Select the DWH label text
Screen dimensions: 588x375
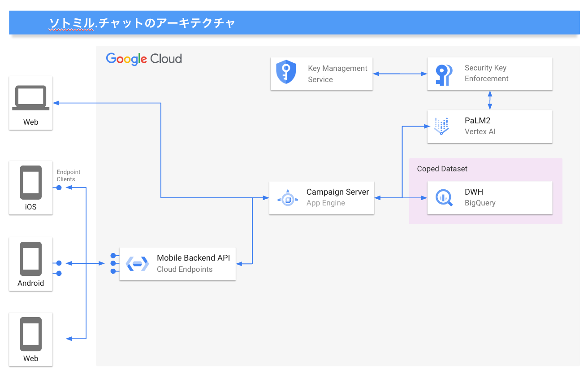474,192
